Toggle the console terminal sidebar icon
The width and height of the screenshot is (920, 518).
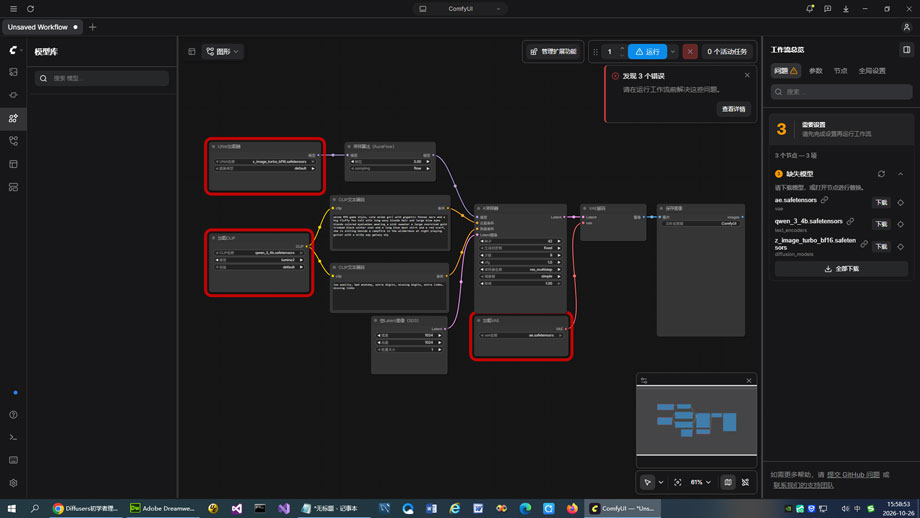pyautogui.click(x=13, y=437)
